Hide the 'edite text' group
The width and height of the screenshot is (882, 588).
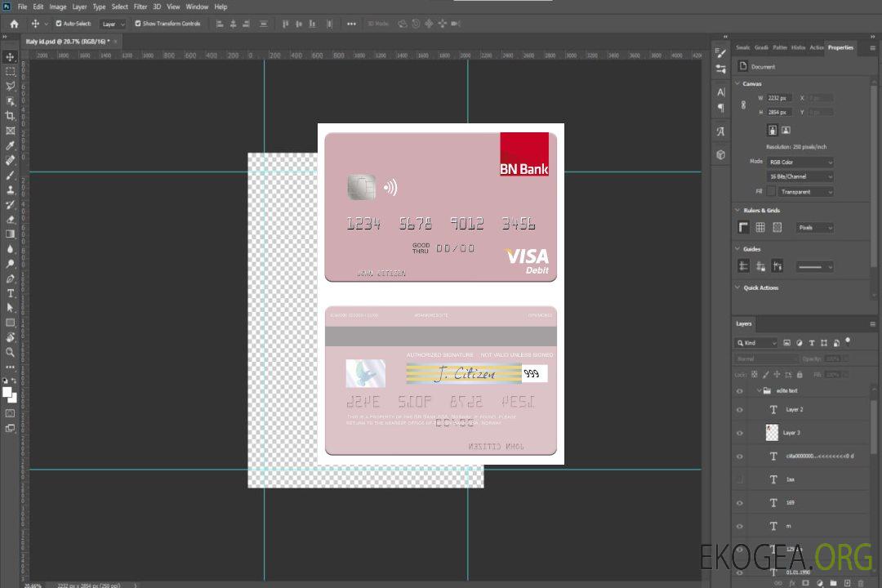point(740,391)
